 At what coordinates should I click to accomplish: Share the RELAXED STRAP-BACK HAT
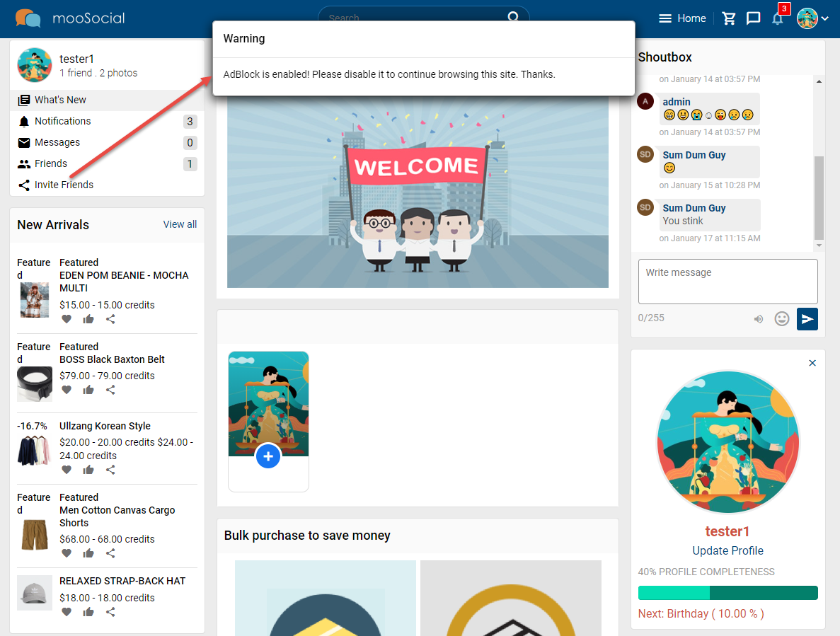click(x=110, y=613)
